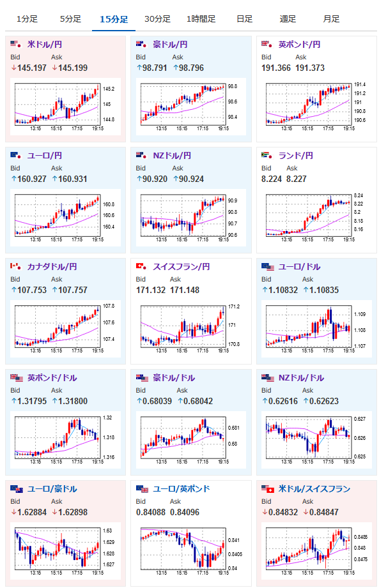Click the EU flag icon beside ユーロ/円
Image resolution: width=379 pixels, height=588 pixels.
coord(16,155)
